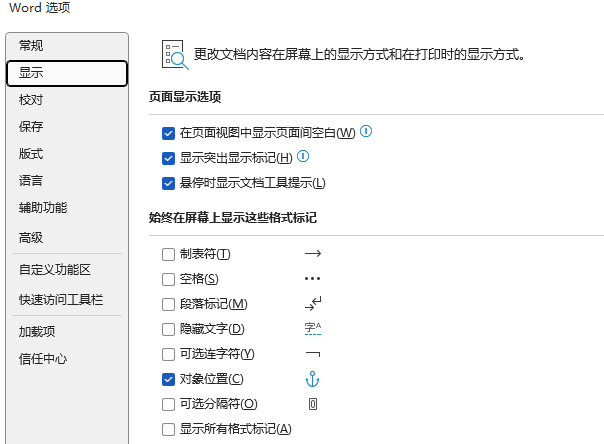Select 快速访问工具栏 in the sidebar
The image size is (604, 444).
(61, 299)
